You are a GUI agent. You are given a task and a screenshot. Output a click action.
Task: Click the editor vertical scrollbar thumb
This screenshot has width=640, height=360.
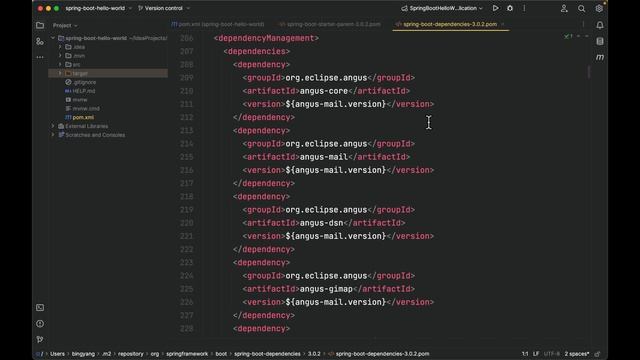pos(589,72)
